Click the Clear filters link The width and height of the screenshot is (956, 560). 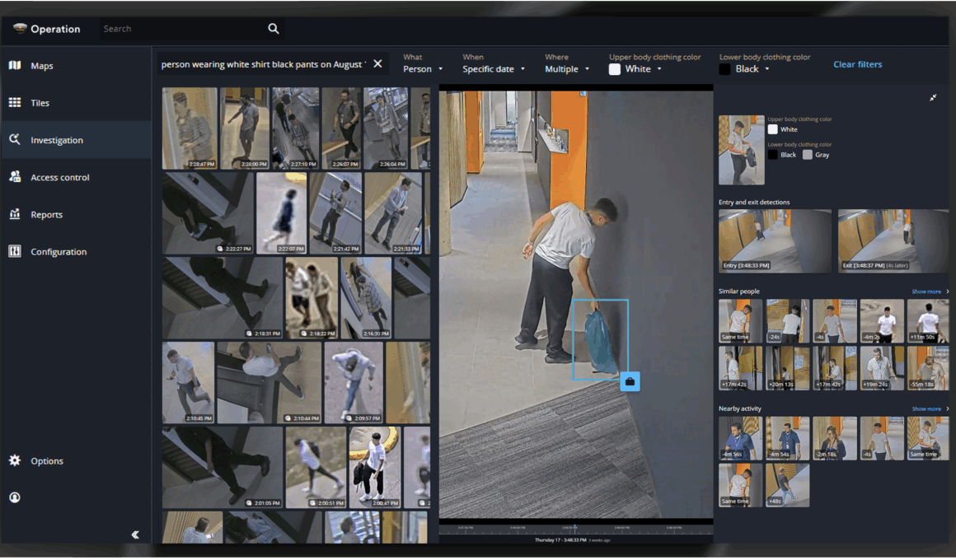(857, 64)
